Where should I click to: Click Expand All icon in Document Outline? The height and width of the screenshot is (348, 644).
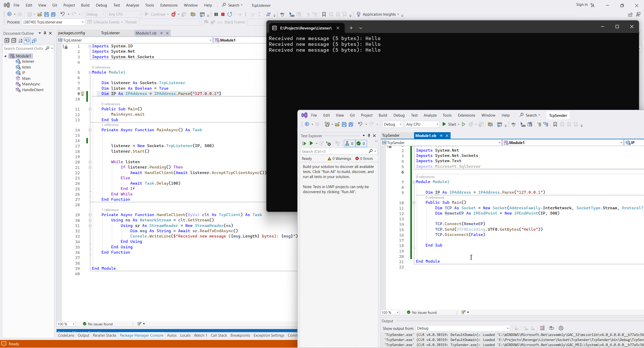tap(7, 41)
